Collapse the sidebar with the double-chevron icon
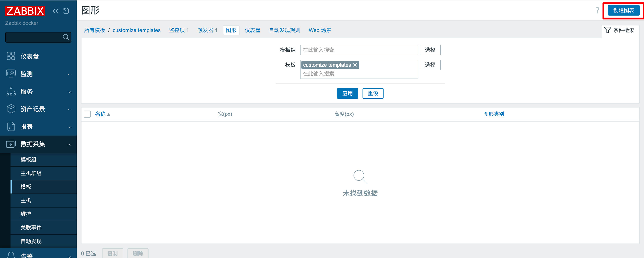 point(55,11)
